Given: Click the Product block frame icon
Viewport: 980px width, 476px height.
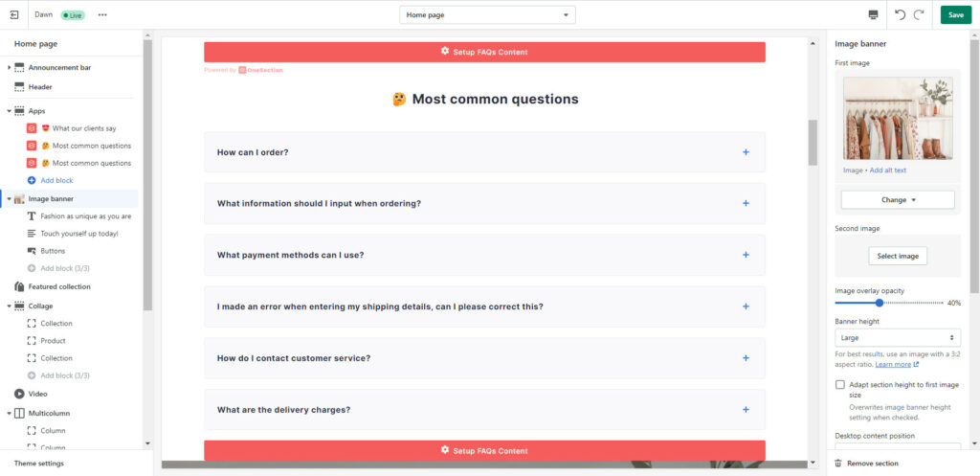Looking at the screenshot, I should (x=32, y=341).
